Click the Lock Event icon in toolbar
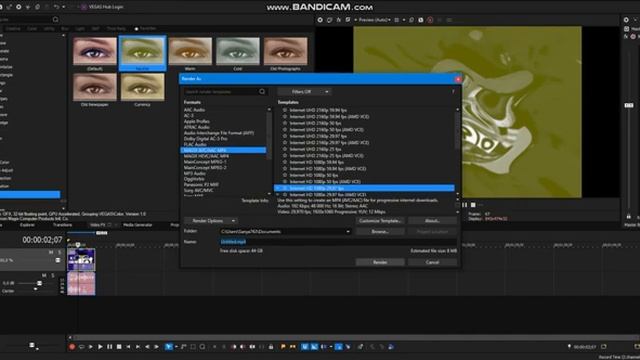Image resolution: width=640 pixels, height=360 pixels. (271, 347)
